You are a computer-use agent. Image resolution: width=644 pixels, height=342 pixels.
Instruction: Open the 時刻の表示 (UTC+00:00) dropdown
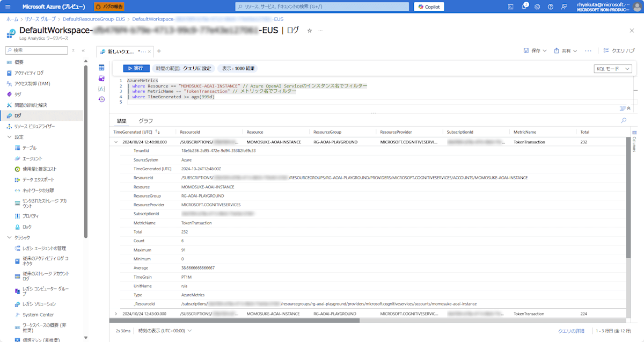165,331
